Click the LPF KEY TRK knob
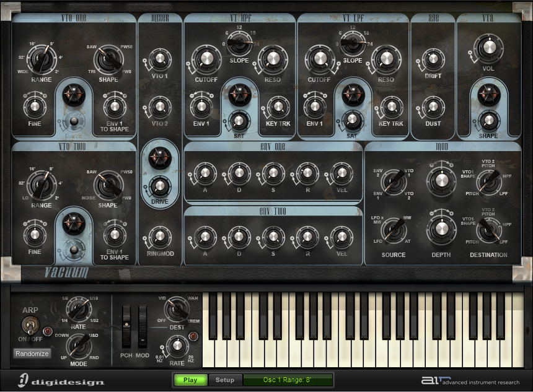Viewport: 533px width, 392px height. pos(391,107)
